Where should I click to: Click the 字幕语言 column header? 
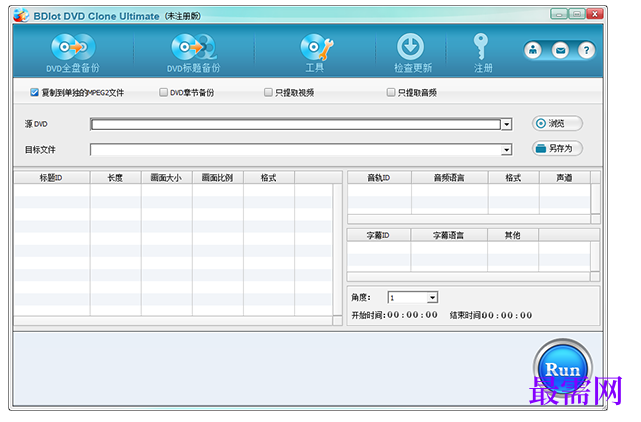449,235
